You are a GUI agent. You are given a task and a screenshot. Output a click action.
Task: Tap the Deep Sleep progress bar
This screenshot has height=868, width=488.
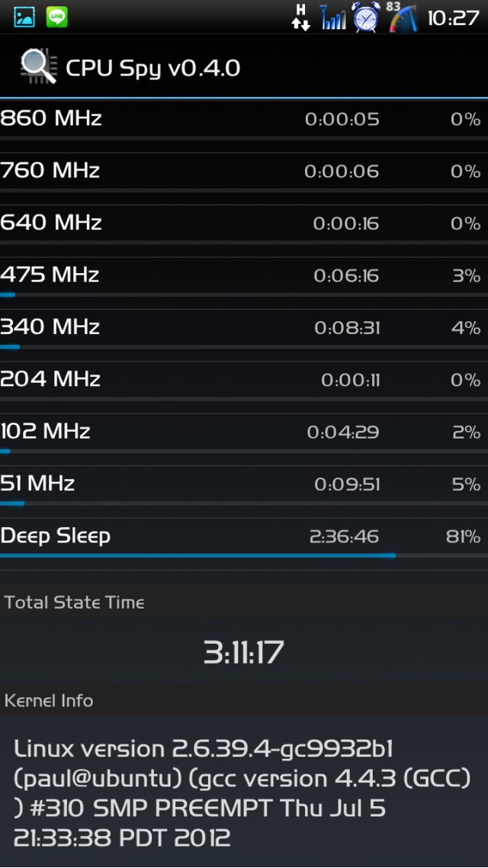tap(244, 555)
